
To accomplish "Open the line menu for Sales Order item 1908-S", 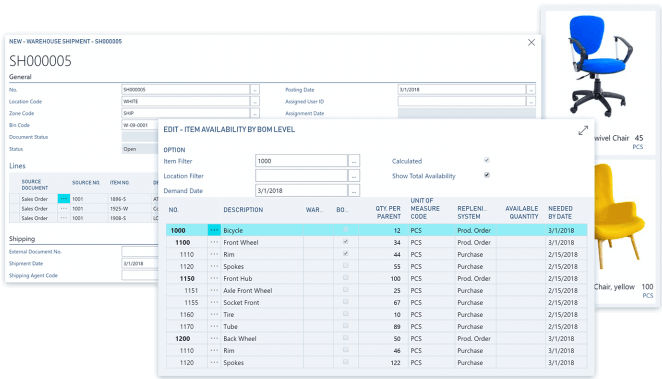I will 64,218.
